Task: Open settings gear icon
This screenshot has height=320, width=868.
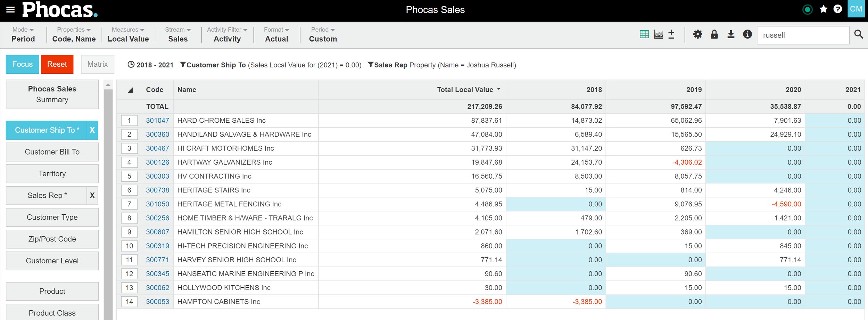Action: click(x=698, y=34)
